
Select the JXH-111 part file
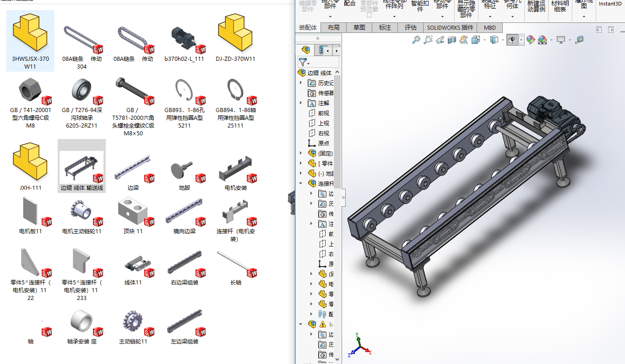(30, 167)
